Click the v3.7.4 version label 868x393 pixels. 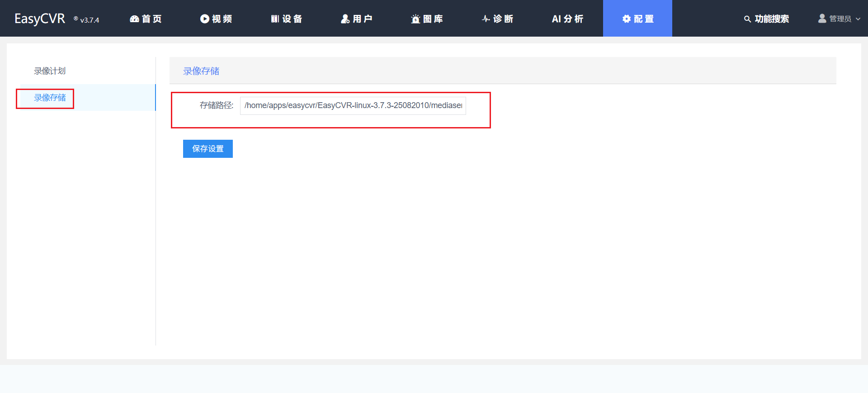tap(90, 20)
